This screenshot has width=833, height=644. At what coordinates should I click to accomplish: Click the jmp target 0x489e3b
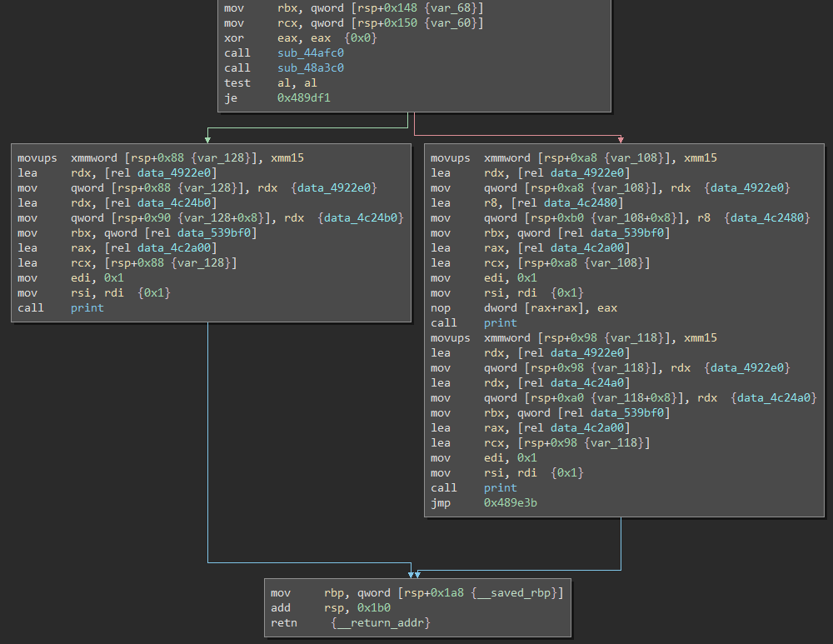coord(509,502)
